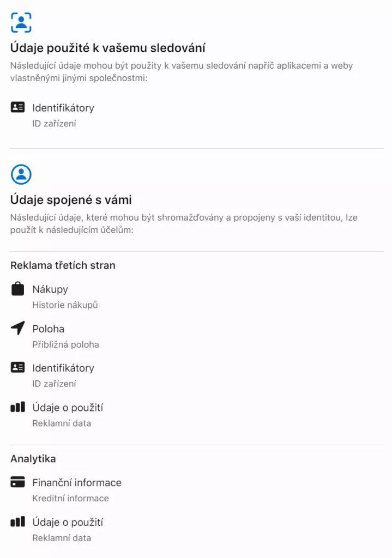This screenshot has width=392, height=558.
Task: Click the blue person-in-circle icon above Údaje spojené s vámi
Action: point(21,174)
